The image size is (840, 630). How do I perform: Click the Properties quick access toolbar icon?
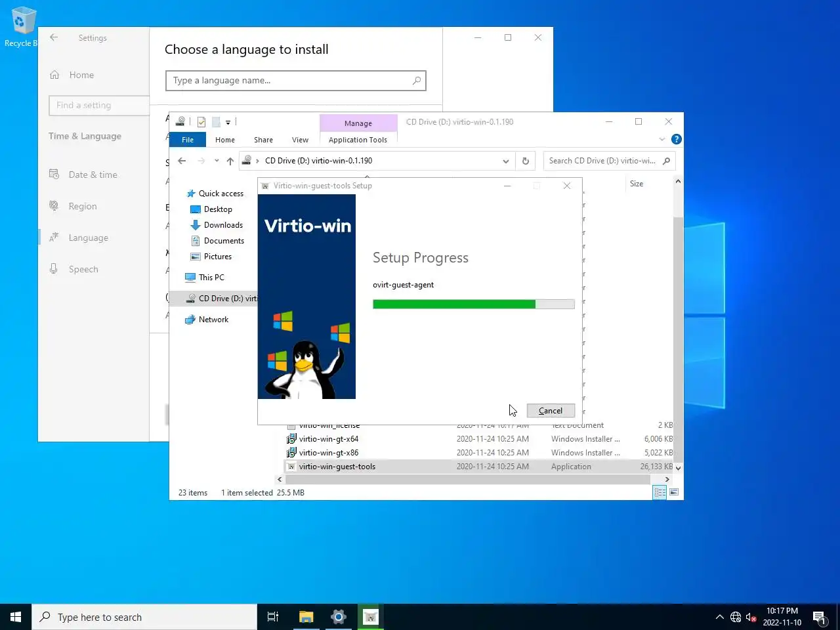click(x=201, y=122)
